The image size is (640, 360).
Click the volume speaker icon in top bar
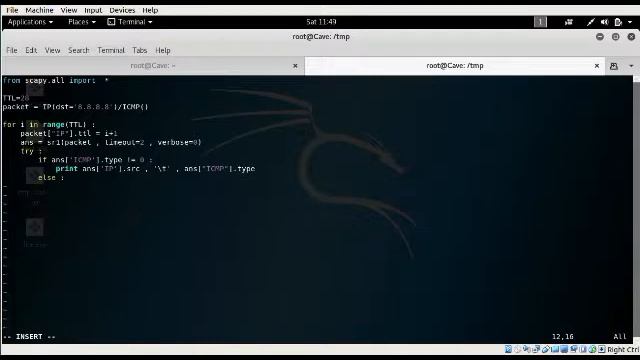[x=604, y=22]
